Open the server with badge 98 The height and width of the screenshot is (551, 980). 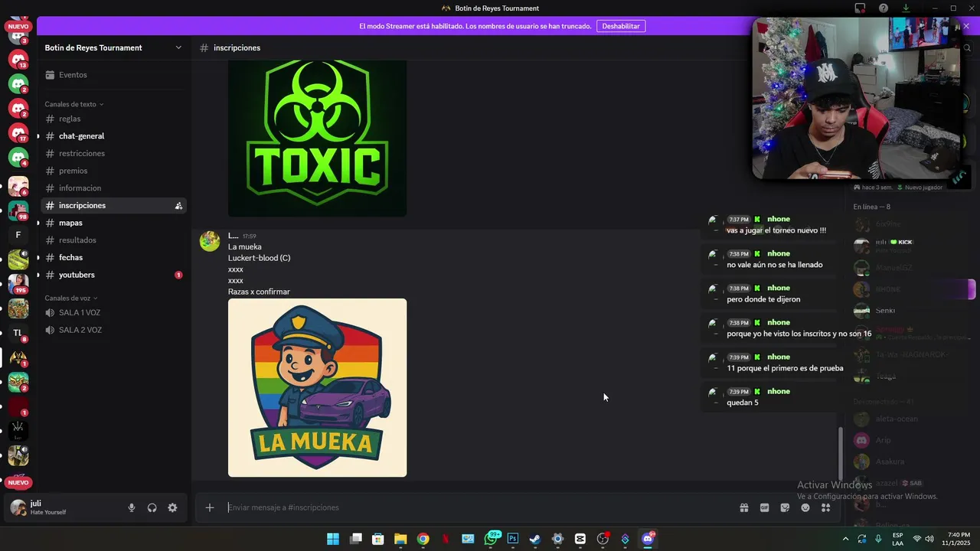18,210
